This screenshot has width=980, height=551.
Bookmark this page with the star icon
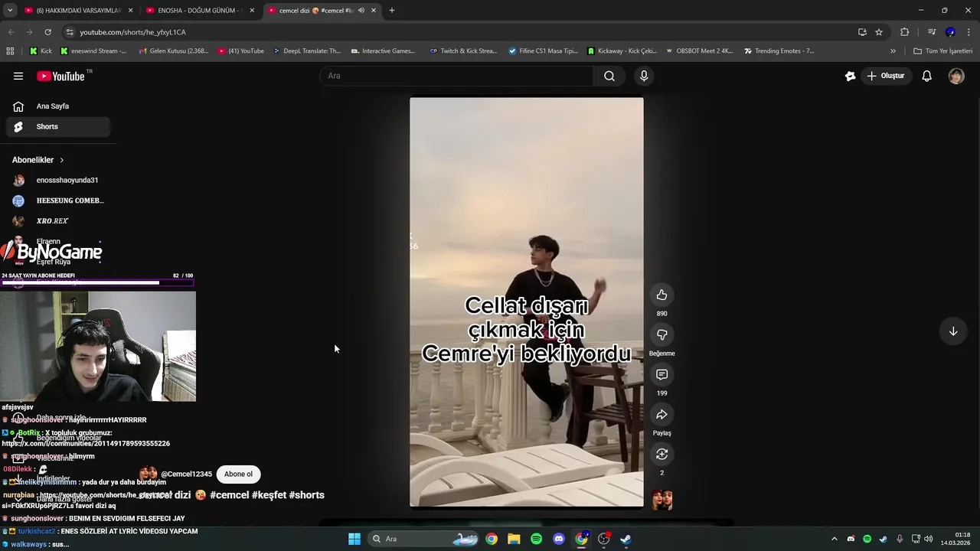(879, 32)
